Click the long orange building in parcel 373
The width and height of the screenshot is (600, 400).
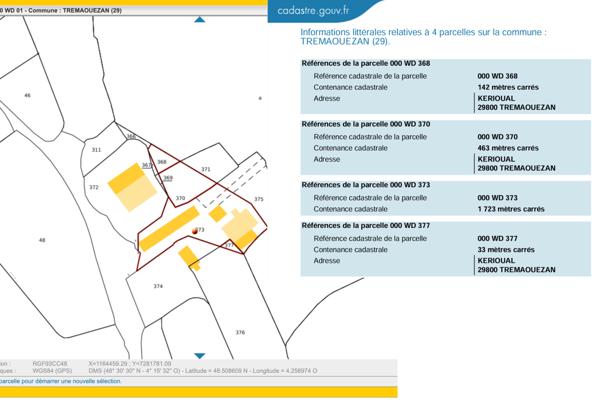[x=170, y=229]
